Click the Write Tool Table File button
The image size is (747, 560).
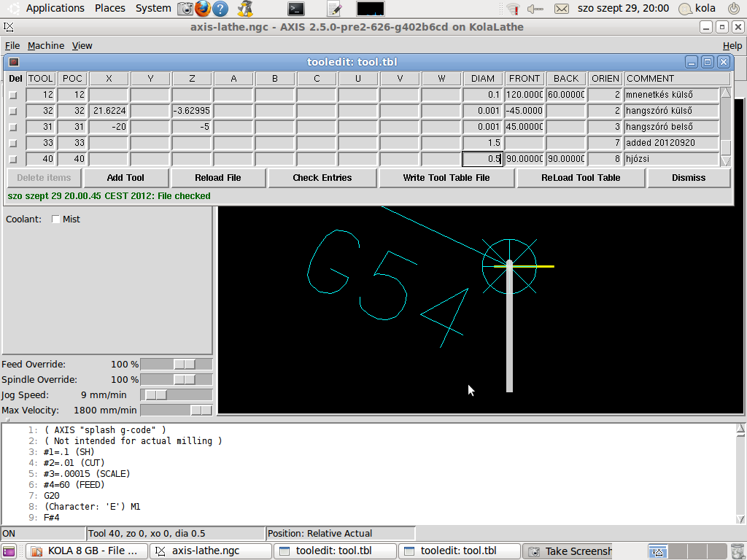coord(446,178)
